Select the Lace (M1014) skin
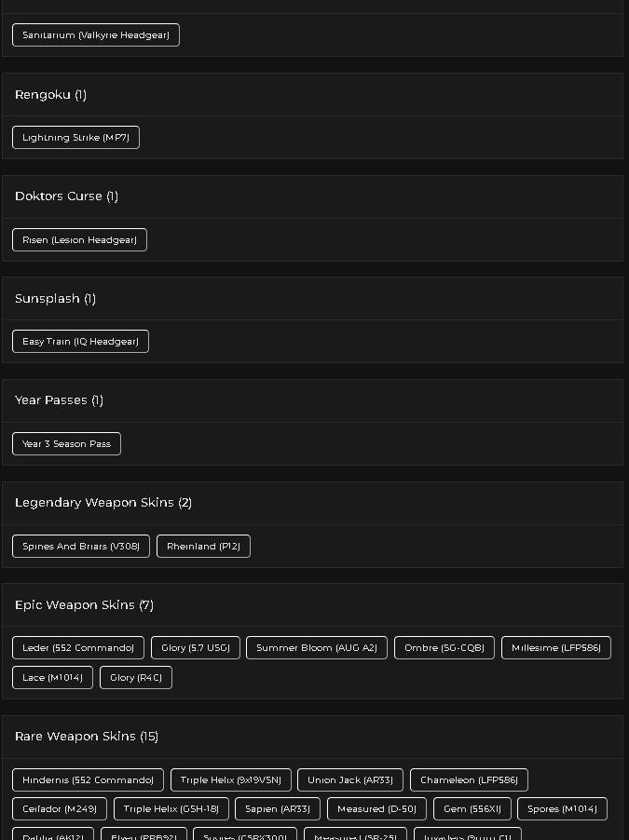629x840 pixels. pos(52,677)
